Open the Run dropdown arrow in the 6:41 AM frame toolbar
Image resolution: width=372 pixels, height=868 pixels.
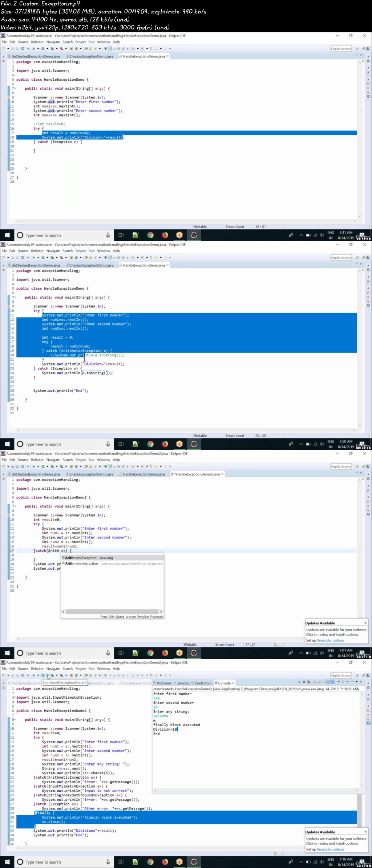click(x=47, y=49)
